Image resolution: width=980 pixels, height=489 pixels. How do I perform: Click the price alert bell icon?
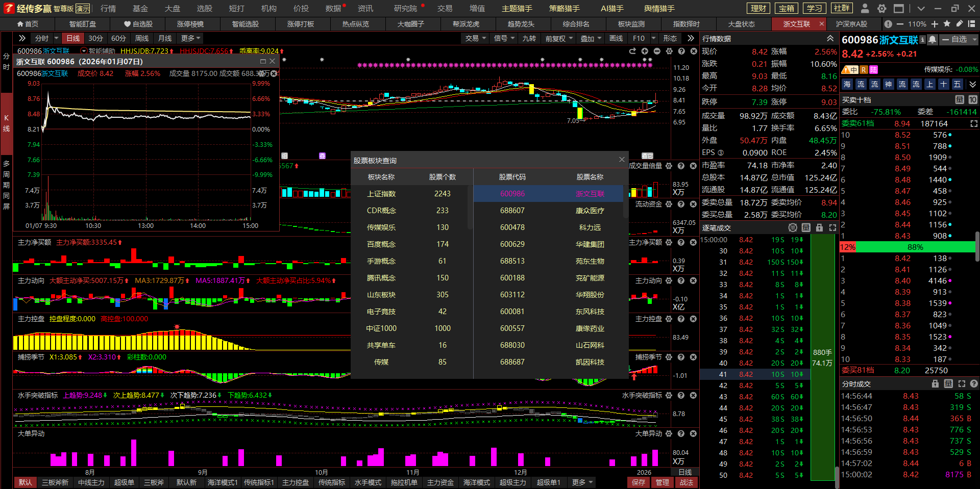pos(933,40)
